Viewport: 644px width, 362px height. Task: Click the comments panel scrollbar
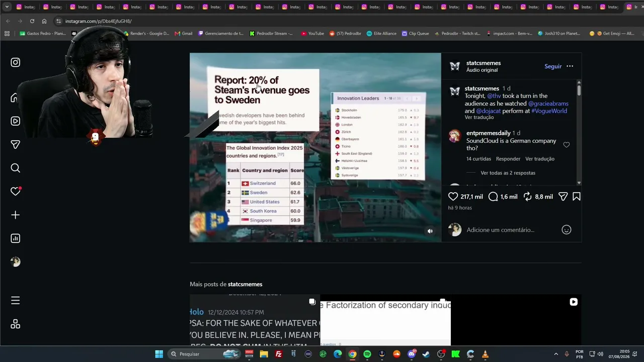pos(579,90)
